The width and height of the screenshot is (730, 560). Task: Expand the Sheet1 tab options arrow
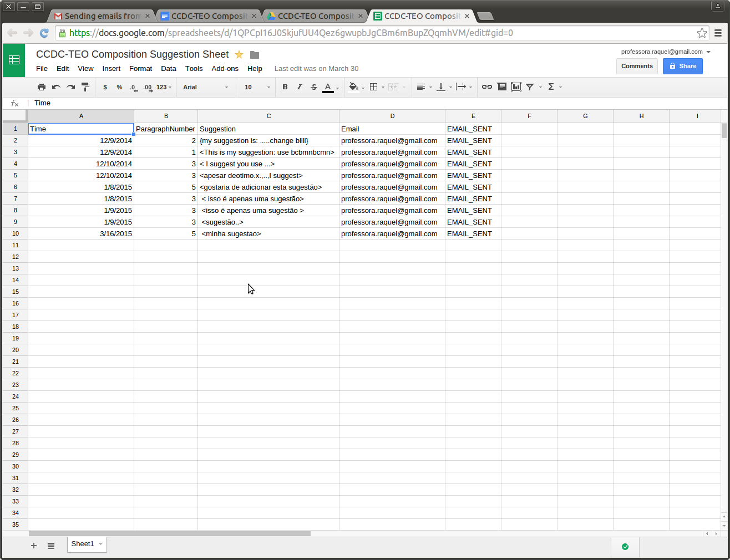(100, 544)
